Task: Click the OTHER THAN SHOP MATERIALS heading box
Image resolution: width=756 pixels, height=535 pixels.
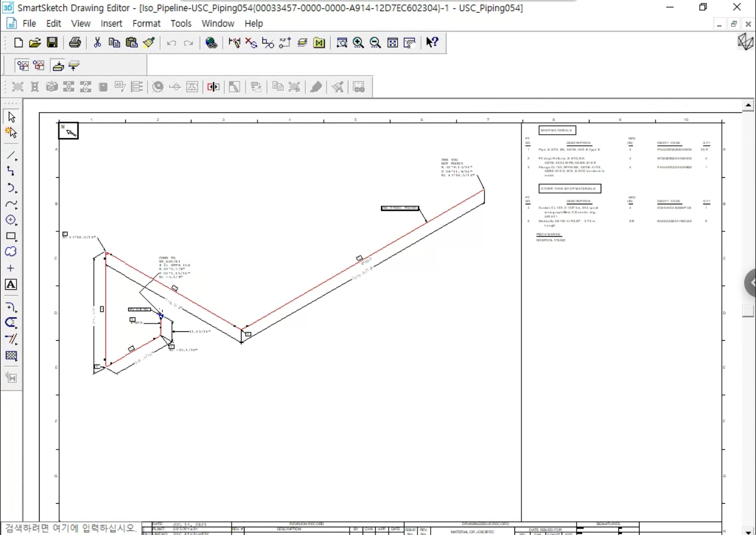Action: click(x=570, y=189)
